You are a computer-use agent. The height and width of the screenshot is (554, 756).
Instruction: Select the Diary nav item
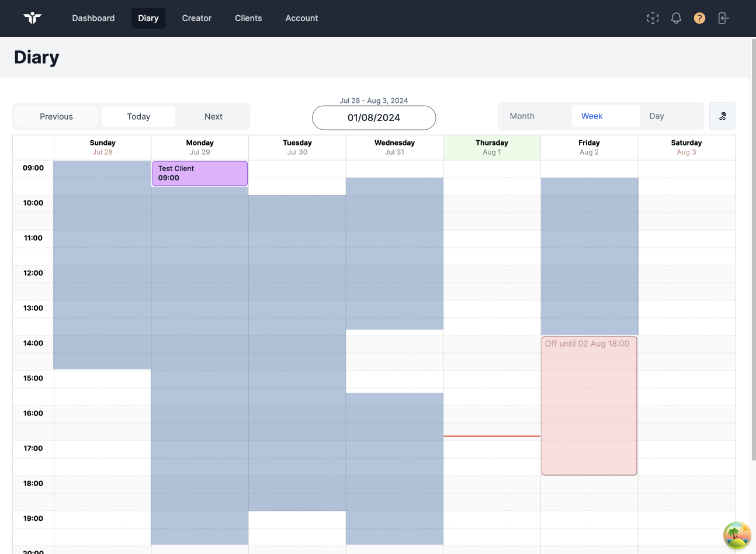coord(148,18)
